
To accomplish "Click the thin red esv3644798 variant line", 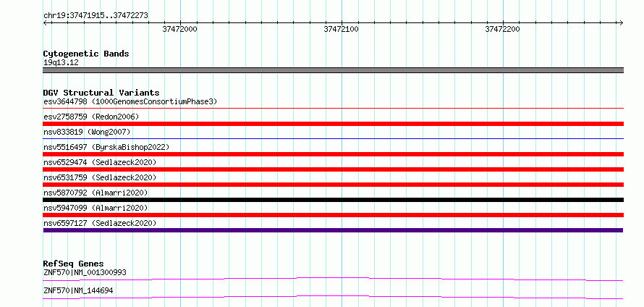I will [333, 109].
